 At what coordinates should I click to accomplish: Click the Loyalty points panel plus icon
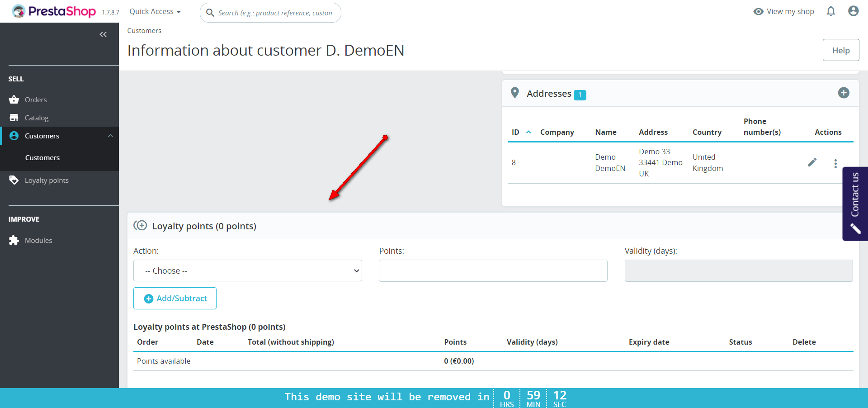(x=141, y=225)
